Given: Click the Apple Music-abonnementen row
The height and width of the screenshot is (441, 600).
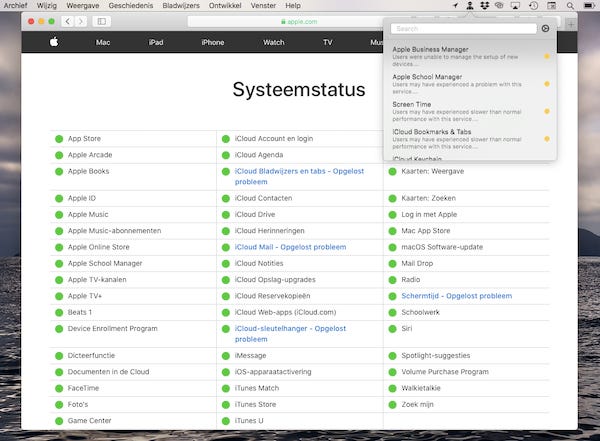Looking at the screenshot, I should click(x=133, y=231).
